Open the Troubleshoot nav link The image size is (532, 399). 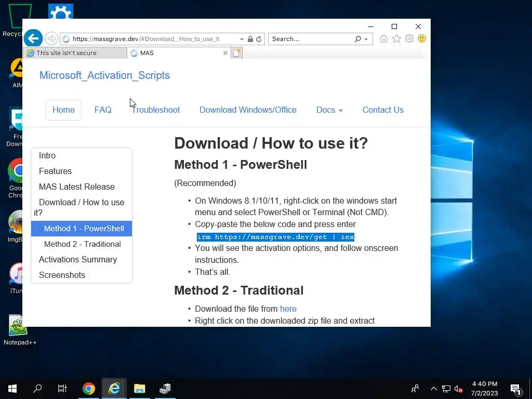(156, 110)
